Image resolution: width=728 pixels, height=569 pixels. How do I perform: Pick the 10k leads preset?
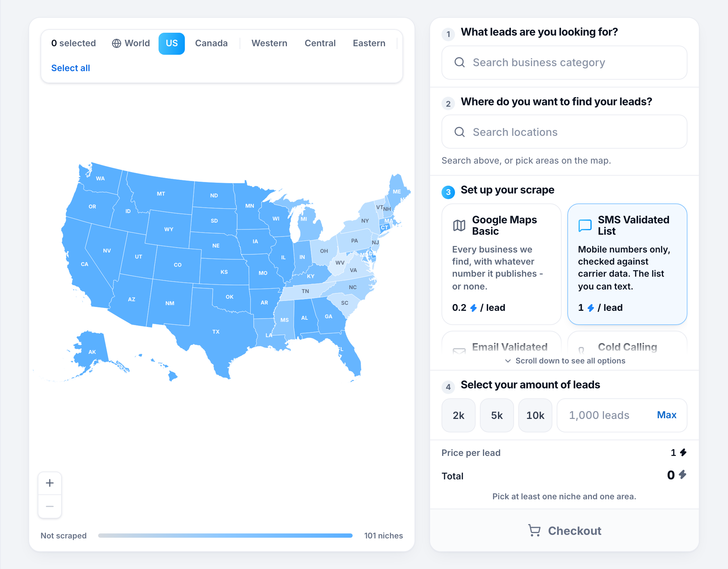(x=535, y=415)
